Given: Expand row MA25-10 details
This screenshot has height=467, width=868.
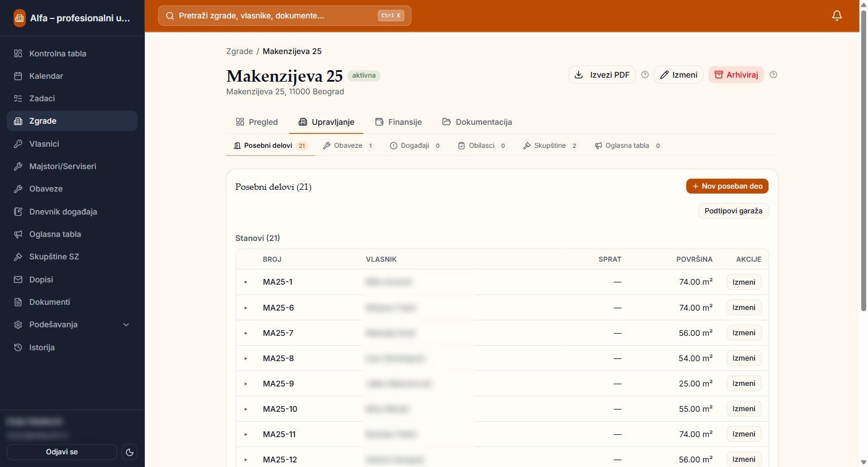Looking at the screenshot, I should [x=246, y=409].
